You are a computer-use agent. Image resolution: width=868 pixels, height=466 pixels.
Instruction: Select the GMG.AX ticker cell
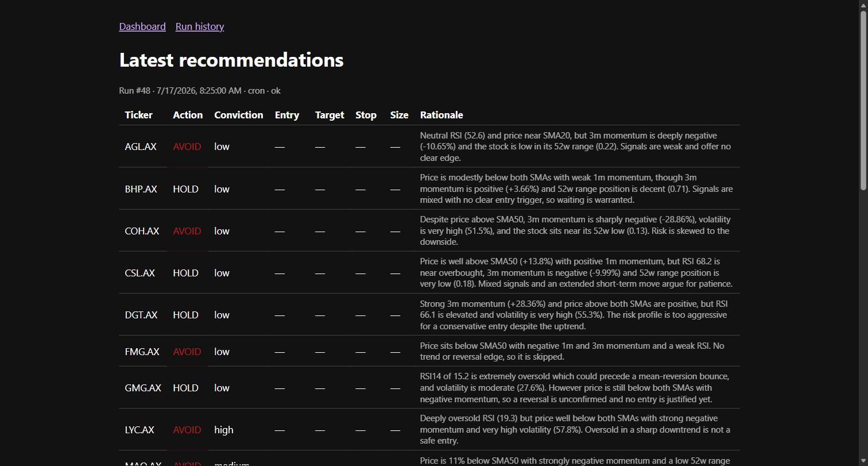[143, 388]
